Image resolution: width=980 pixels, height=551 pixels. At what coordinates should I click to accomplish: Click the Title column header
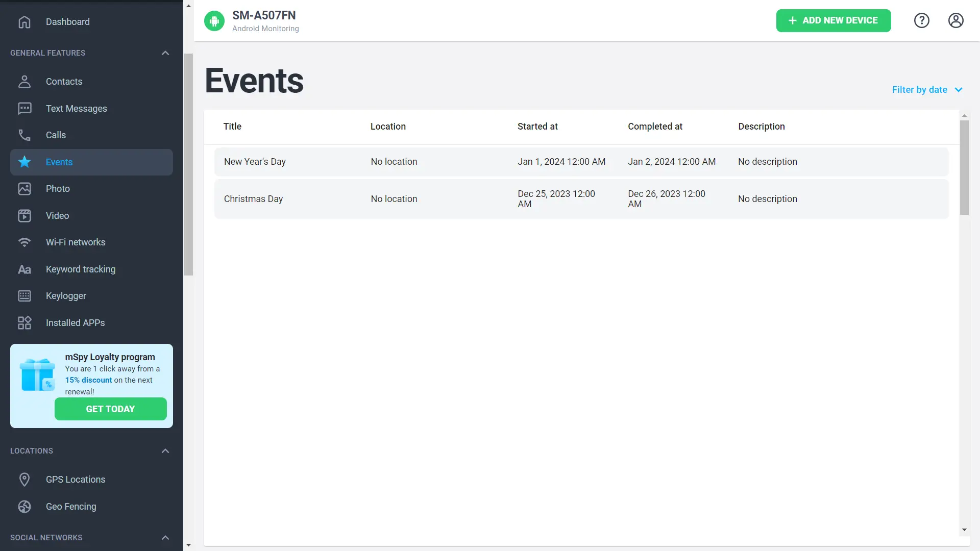232,127
